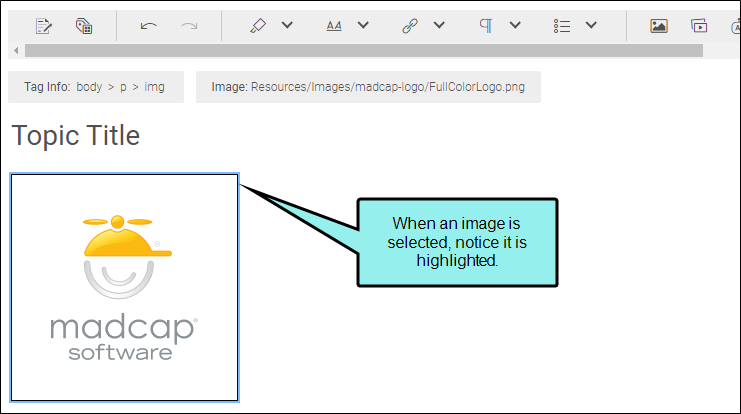Click the toolbar scroll left arrow
This screenshot has width=741, height=414.
point(16,51)
